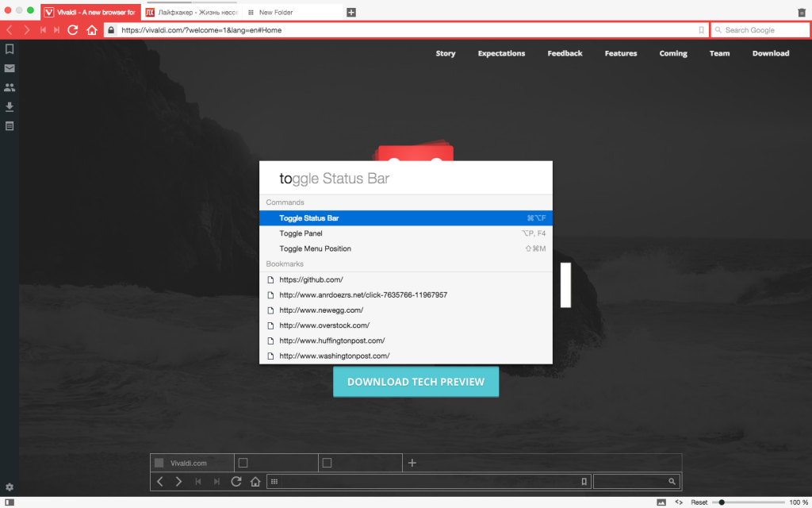The width and height of the screenshot is (812, 508).
Task: Open the http://www.newegg.com/ bookmark
Action: [x=406, y=310]
